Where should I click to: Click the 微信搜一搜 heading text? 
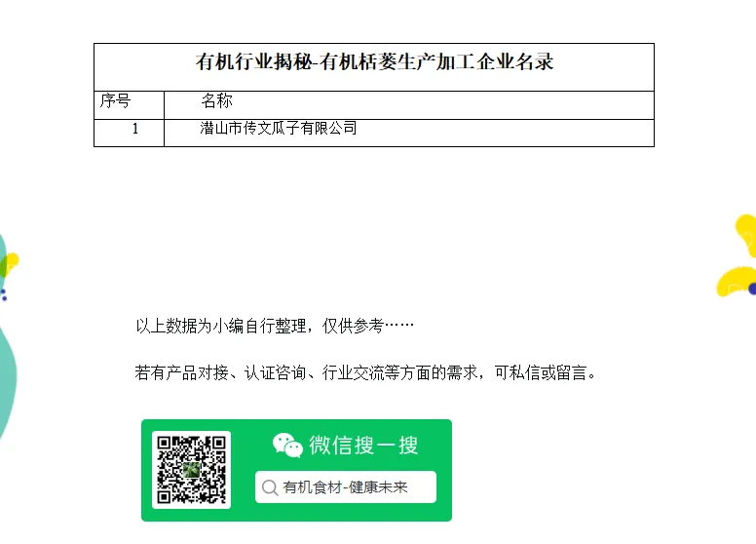363,446
